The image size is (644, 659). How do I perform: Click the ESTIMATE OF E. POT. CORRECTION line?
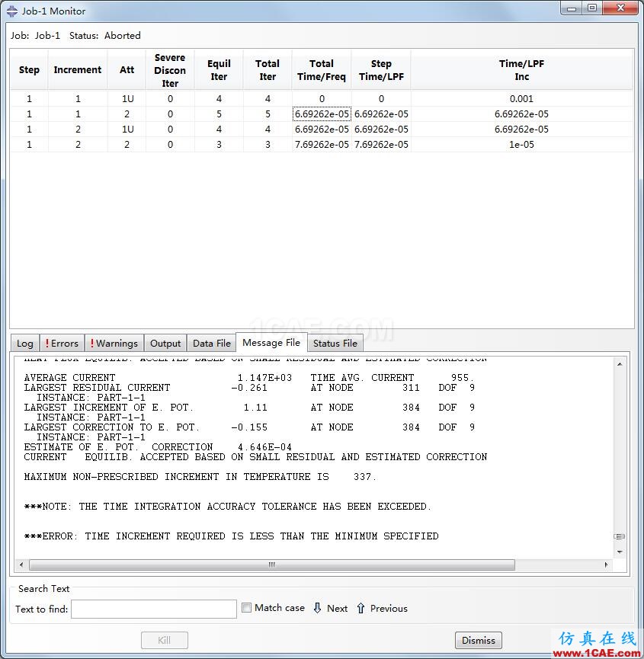(158, 446)
